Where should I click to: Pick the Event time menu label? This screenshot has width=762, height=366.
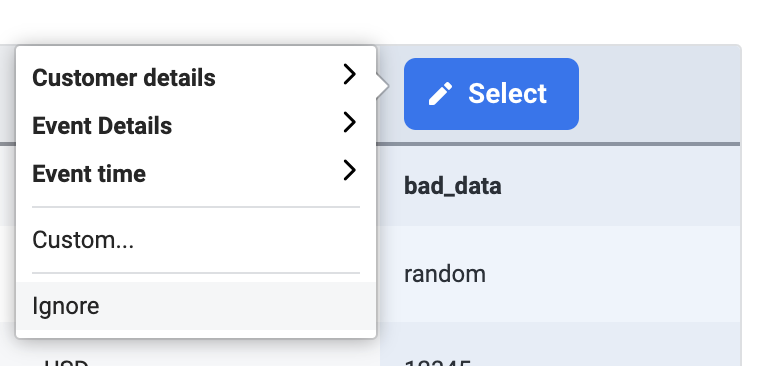(x=89, y=174)
